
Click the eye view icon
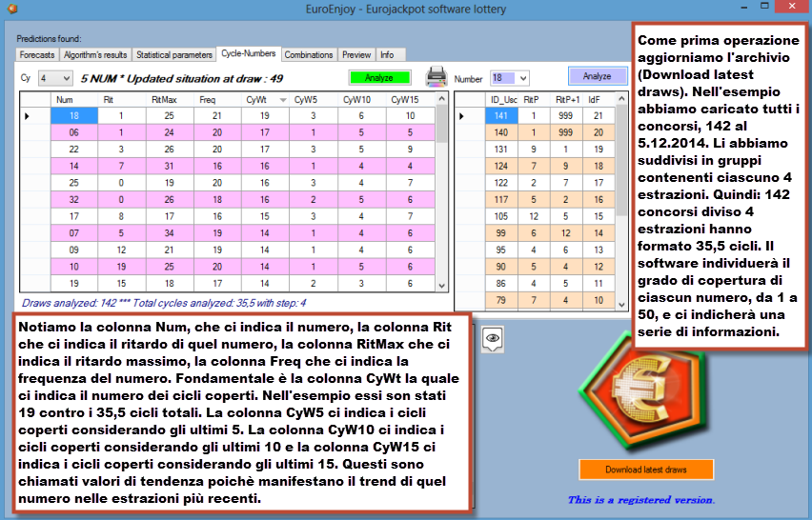(x=493, y=337)
